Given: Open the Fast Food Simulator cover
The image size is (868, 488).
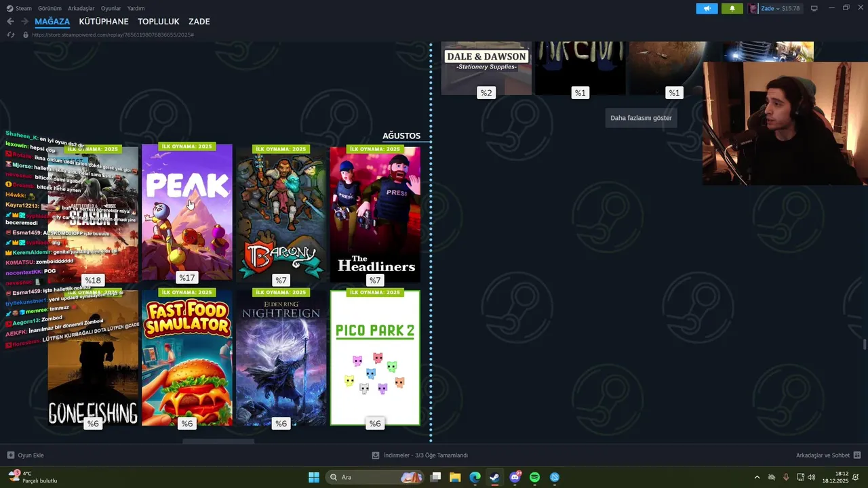Looking at the screenshot, I should [x=187, y=357].
